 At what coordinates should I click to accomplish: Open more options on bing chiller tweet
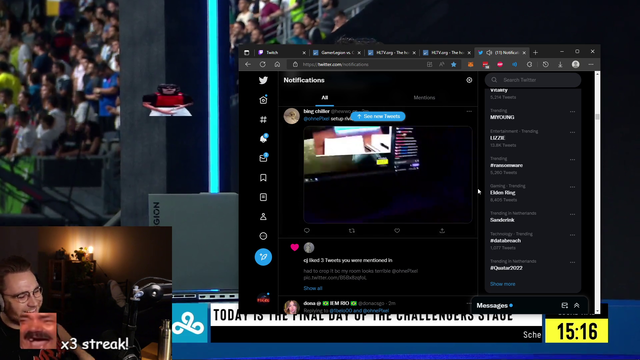[x=469, y=111]
